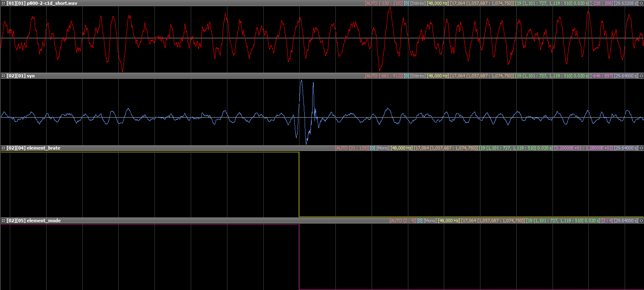Select the element_brate track title
The height and width of the screenshot is (290, 644).
click(x=43, y=148)
